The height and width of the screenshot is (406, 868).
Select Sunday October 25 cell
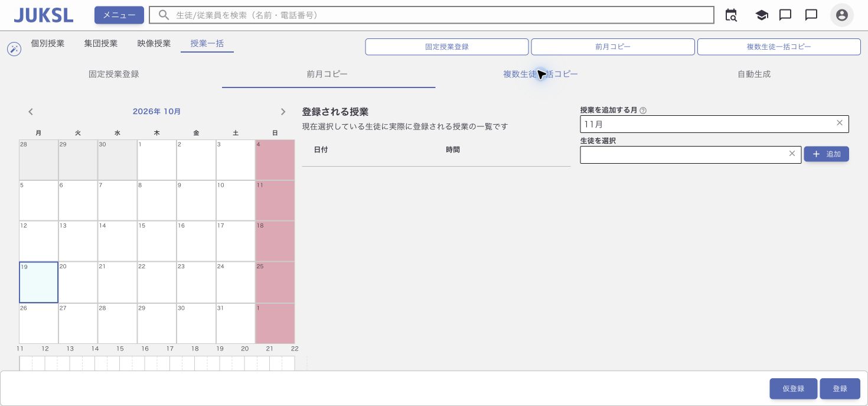click(x=275, y=282)
